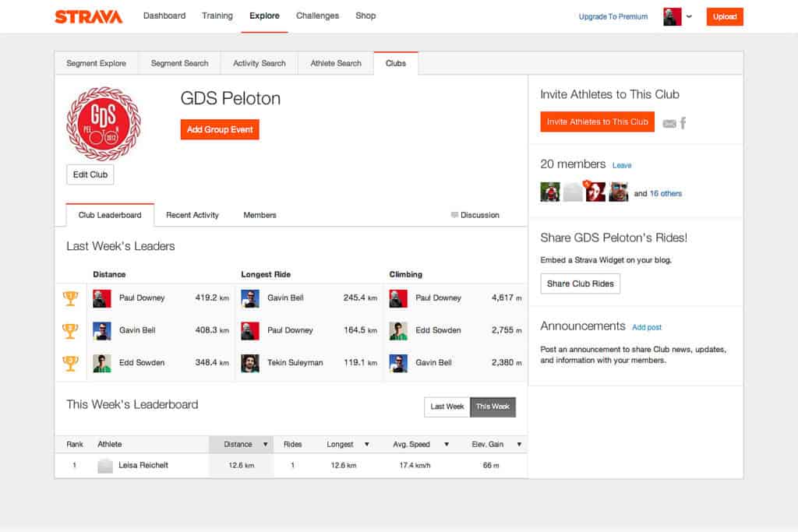Click the Rank column header
The width and height of the screenshot is (798, 532).
(x=75, y=445)
